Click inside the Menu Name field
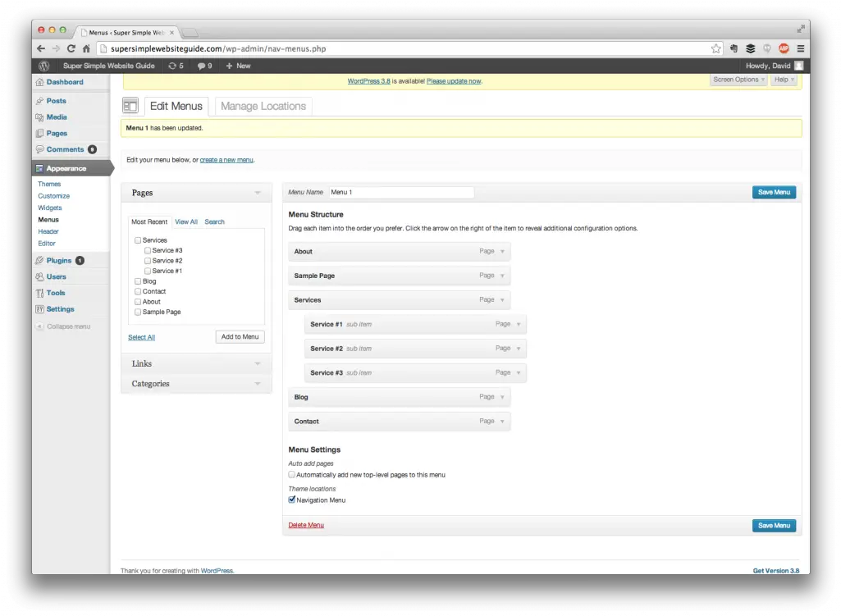Viewport: 841px width, 616px height. pyautogui.click(x=401, y=192)
